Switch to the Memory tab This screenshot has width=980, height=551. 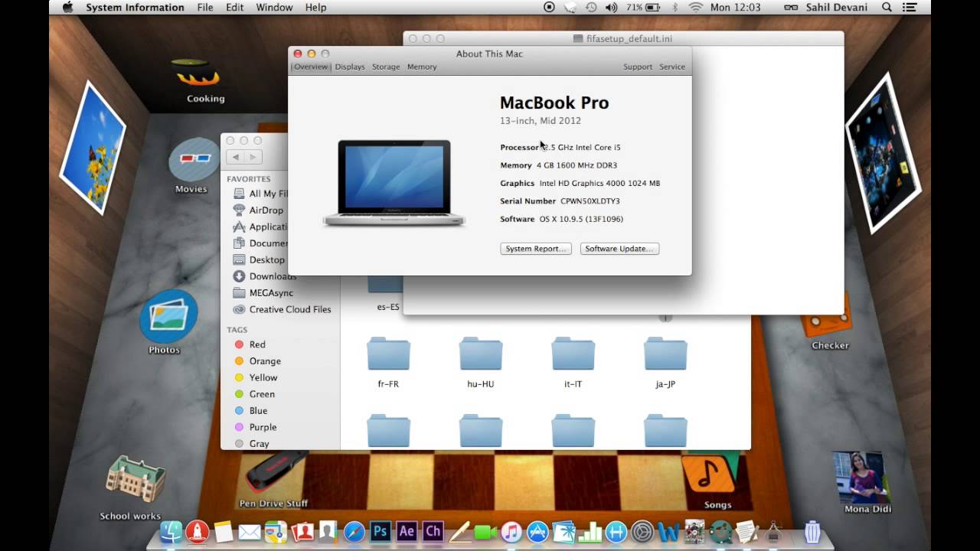(422, 67)
